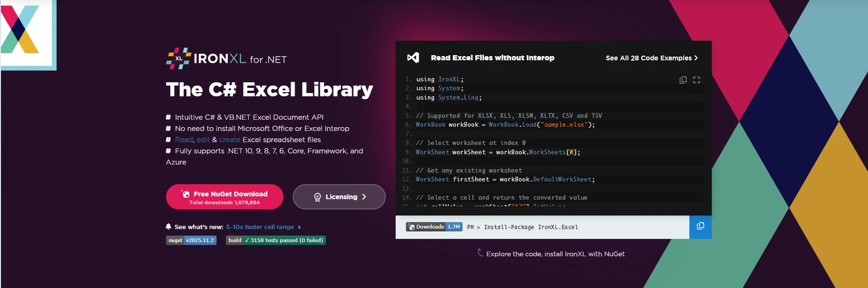Image resolution: width=868 pixels, height=288 pixels.
Task: Copy code using the code panel copy icon
Action: click(x=683, y=80)
